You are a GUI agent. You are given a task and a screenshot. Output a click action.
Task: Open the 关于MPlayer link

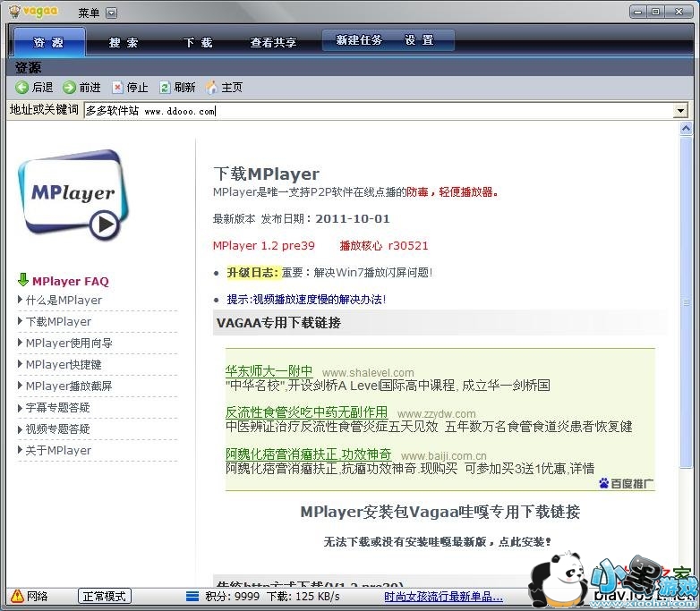tap(58, 450)
